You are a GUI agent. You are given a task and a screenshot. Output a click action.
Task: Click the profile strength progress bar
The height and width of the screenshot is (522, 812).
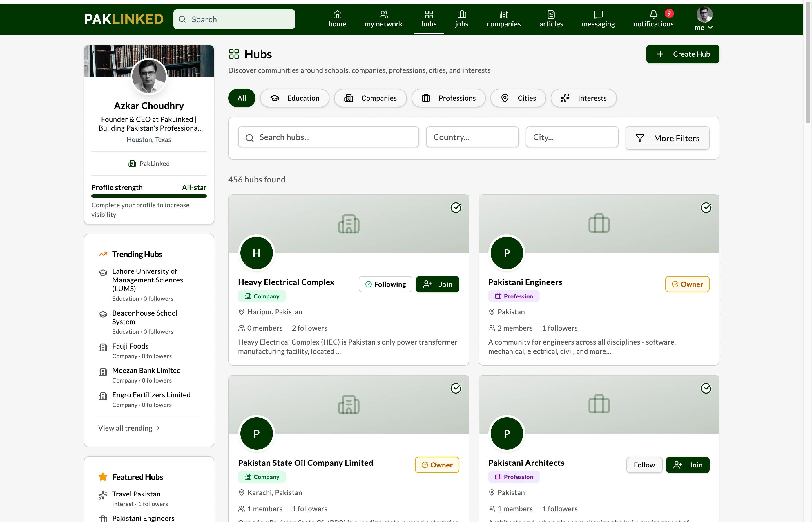coord(149,196)
